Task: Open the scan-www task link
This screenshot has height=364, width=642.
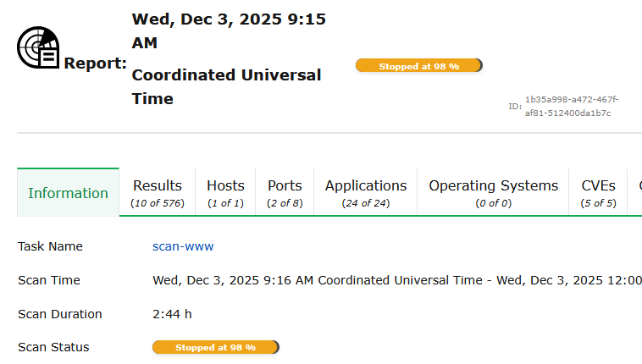Action: (183, 246)
